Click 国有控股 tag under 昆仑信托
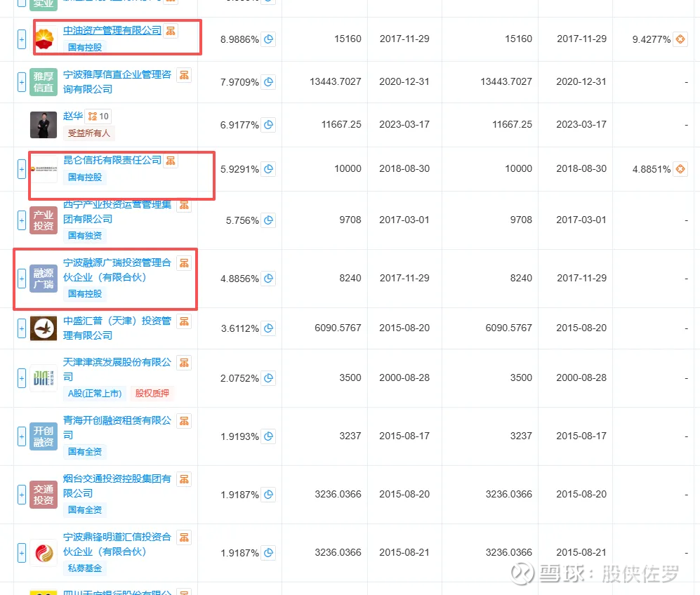Image resolution: width=700 pixels, height=595 pixels. pos(85,178)
